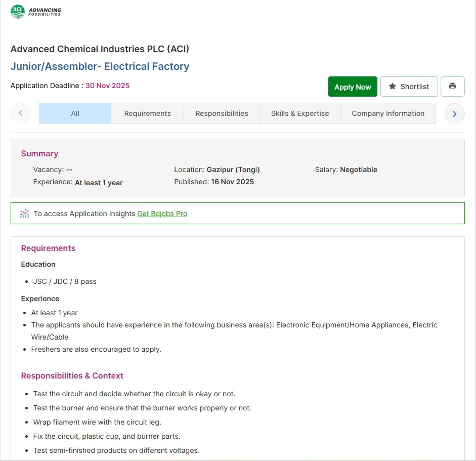
Task: Show more tabs with right chevron arrow
Action: [454, 113]
